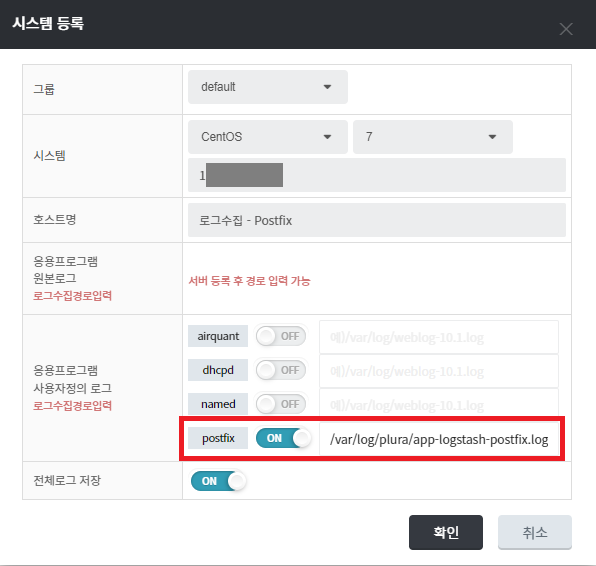
Task: Expand the CentOS operating system dropdown
Action: tap(268, 137)
